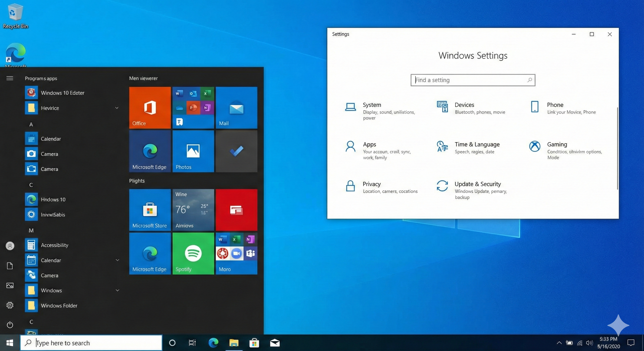Open the Gaming settings category
644x351 pixels.
[557, 144]
